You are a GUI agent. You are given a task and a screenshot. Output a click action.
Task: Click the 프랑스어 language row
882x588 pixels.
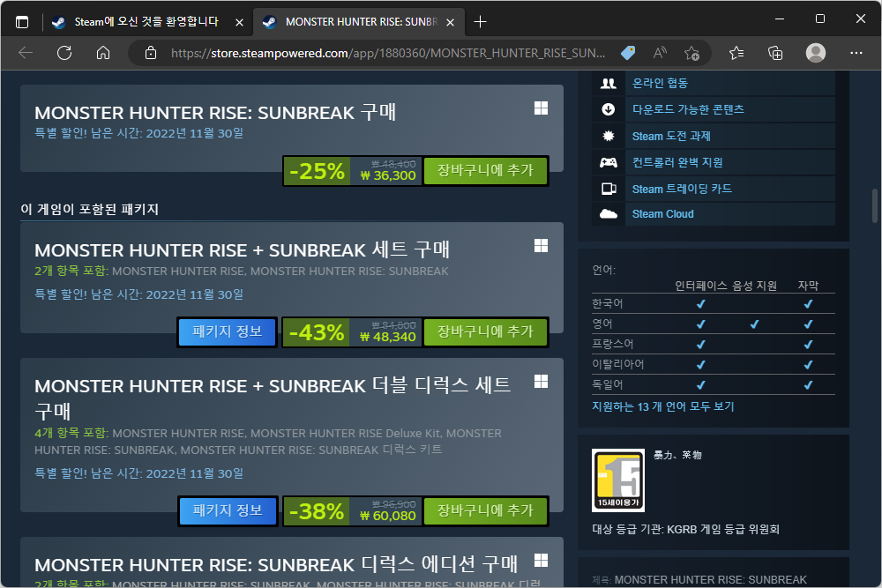point(714,344)
